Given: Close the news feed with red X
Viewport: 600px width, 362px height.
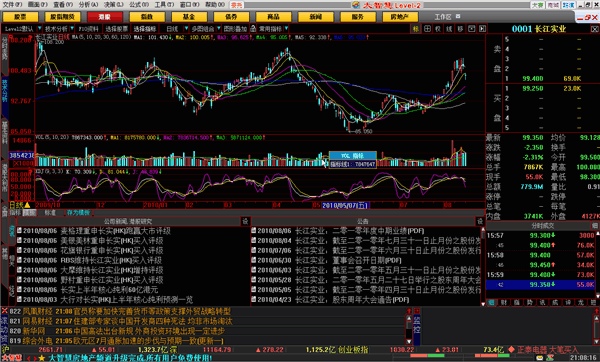Looking at the screenshot, I should 5,311.
